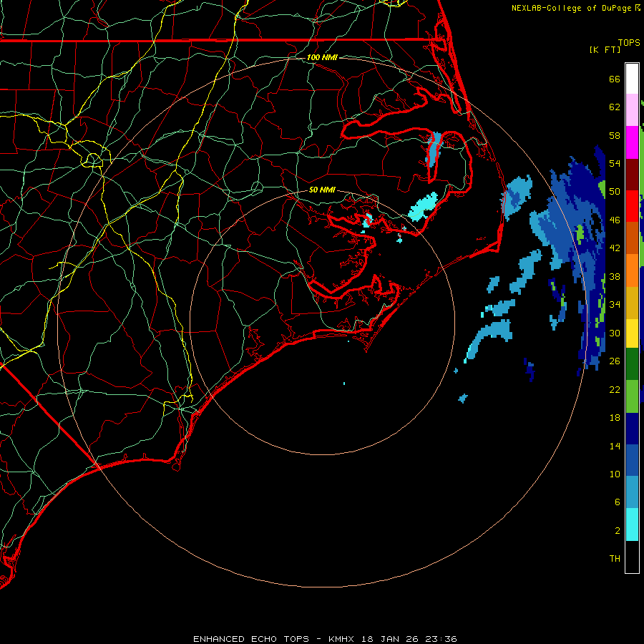Click the white swatch in the tops legend
The image size is (644, 644).
[x=632, y=79]
